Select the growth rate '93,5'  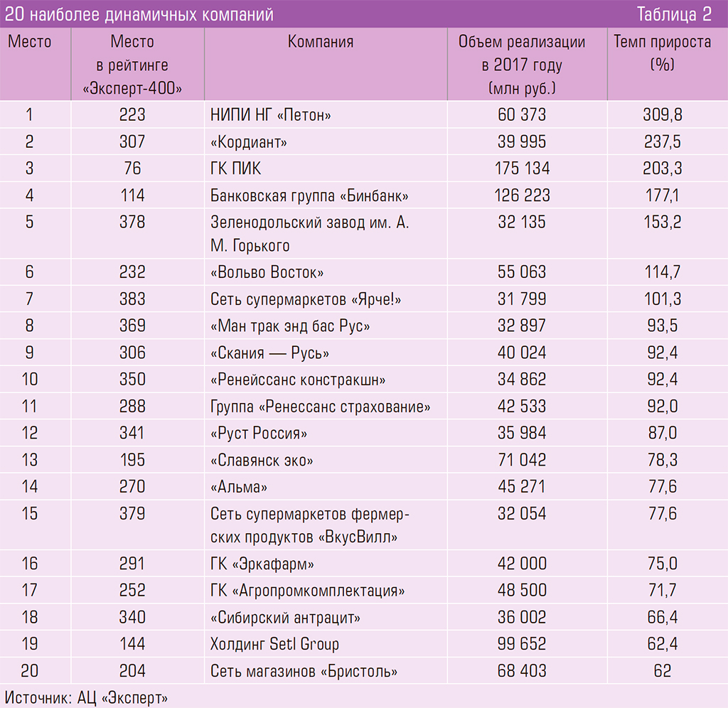(663, 326)
